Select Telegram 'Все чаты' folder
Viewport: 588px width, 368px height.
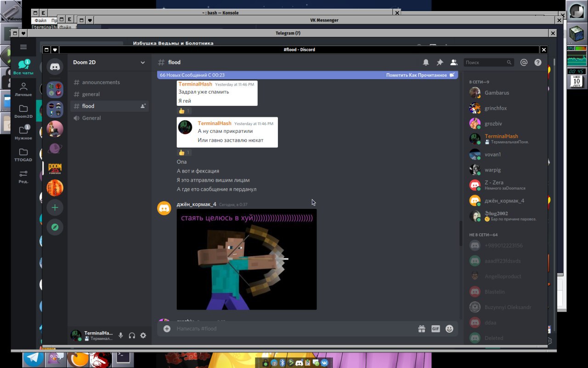point(23,67)
